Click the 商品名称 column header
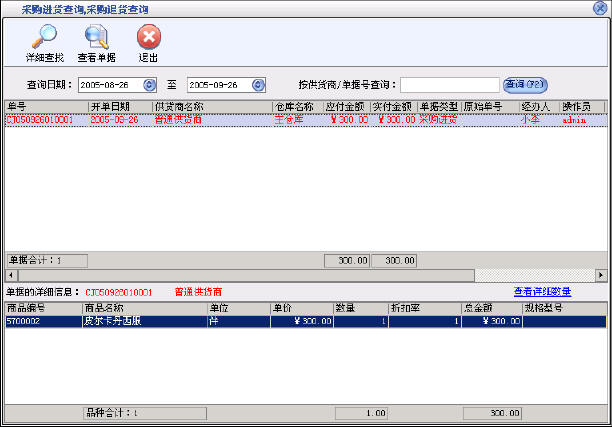 tap(143, 309)
